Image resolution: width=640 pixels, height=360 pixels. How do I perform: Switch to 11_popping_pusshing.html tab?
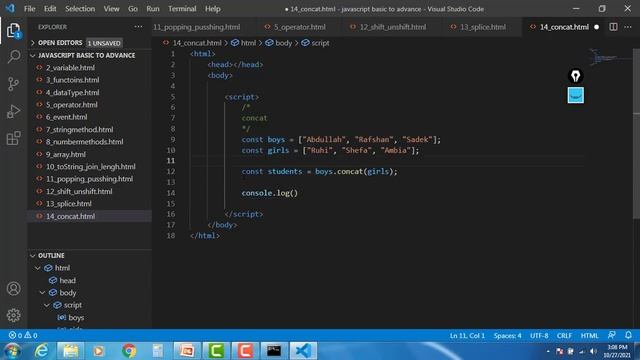(197, 27)
